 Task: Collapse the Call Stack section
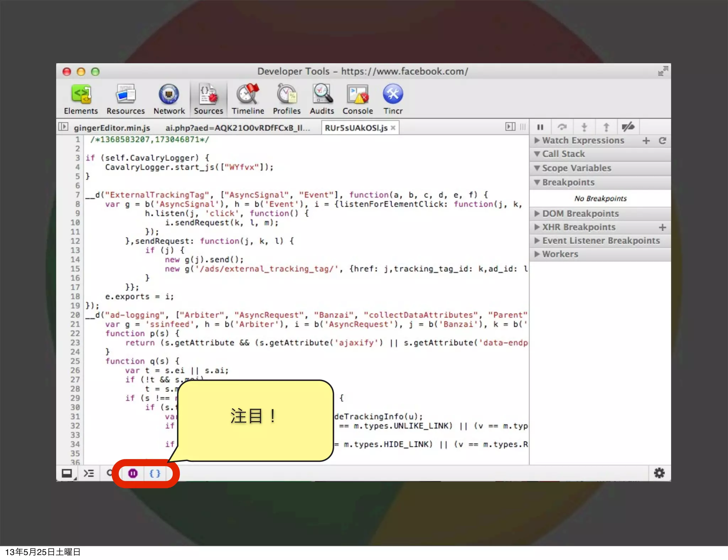[563, 154]
